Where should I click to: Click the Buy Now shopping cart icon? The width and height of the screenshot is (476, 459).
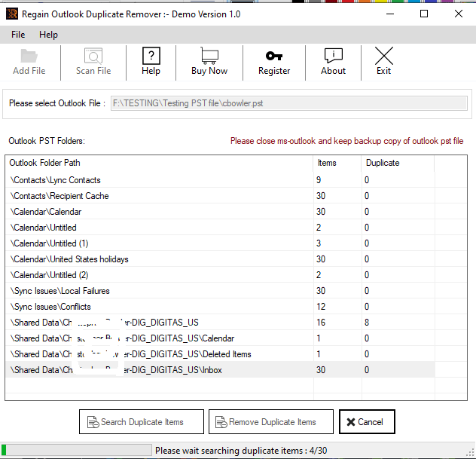209,56
